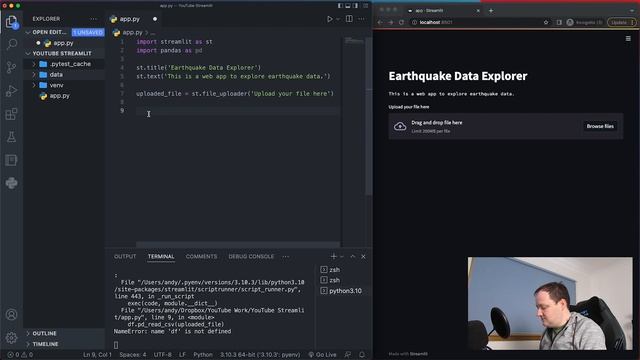
Task: Open the Run and Debug view
Action: (11, 91)
